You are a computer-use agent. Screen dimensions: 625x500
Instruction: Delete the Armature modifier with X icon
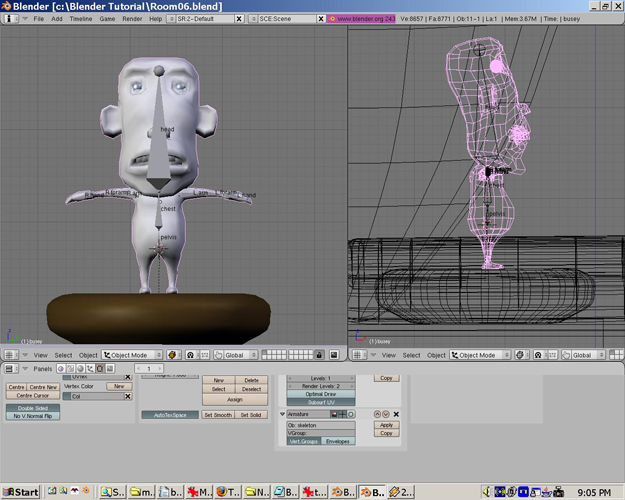tap(396, 414)
